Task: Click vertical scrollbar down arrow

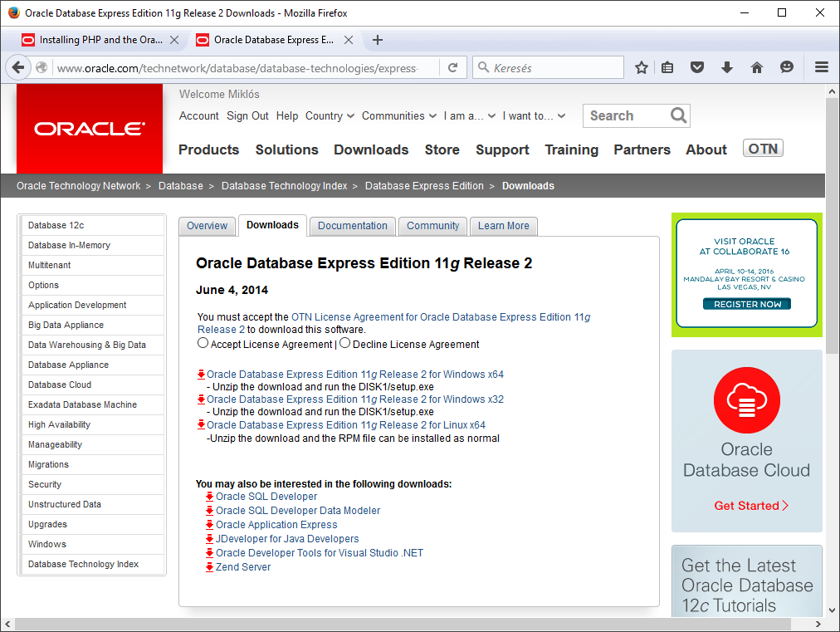Action: click(832, 610)
